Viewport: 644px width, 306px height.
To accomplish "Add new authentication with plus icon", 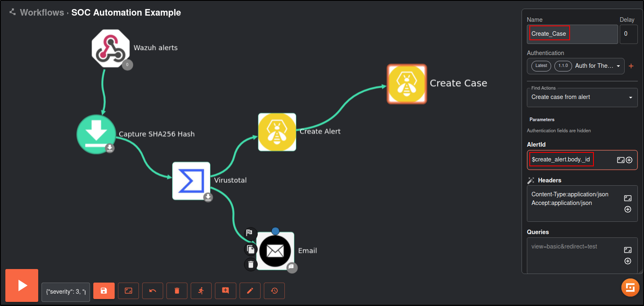I will click(631, 66).
